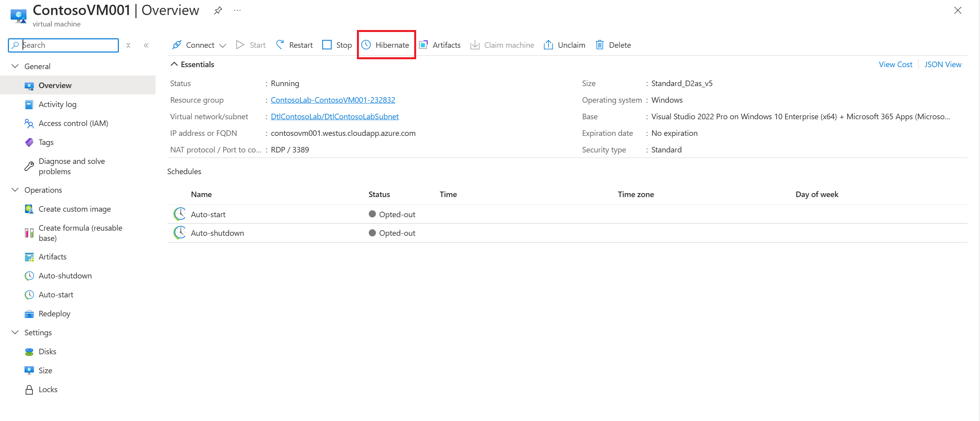The image size is (980, 421).
Task: Unclaim the virtual machine
Action: point(565,45)
